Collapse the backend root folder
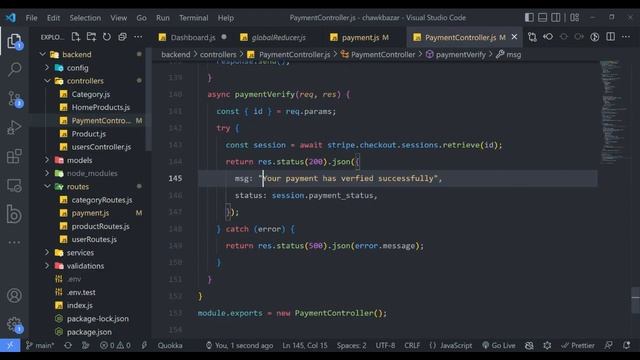640x360 pixels. pos(42,54)
